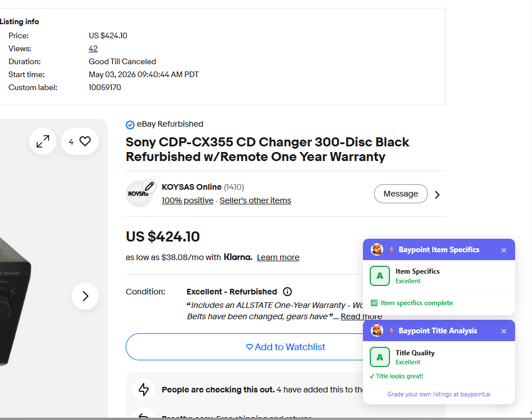Click the US $424.10 main price
Screen dimensions: 532x420
point(163,236)
